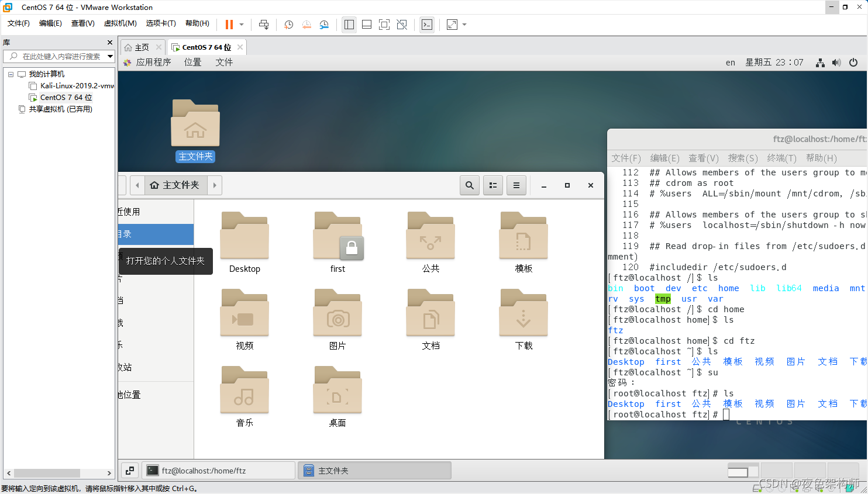Click 主文件夹 path bar button

pyautogui.click(x=175, y=185)
